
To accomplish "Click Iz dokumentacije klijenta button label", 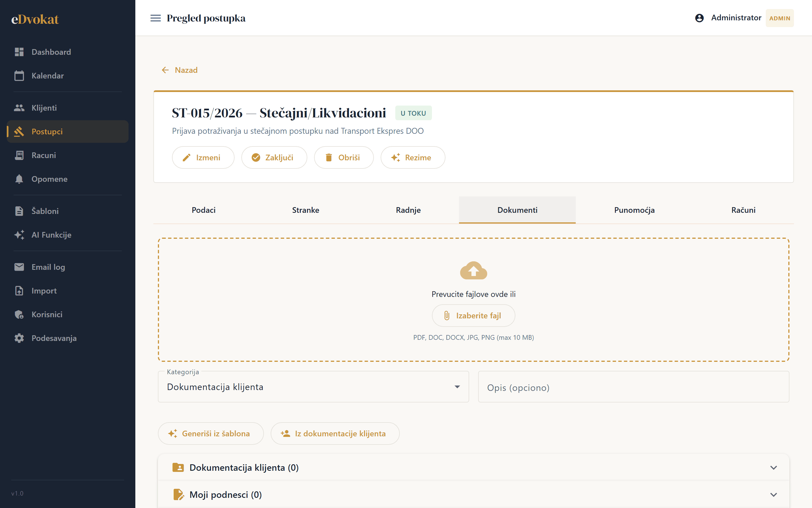I will point(340,433).
